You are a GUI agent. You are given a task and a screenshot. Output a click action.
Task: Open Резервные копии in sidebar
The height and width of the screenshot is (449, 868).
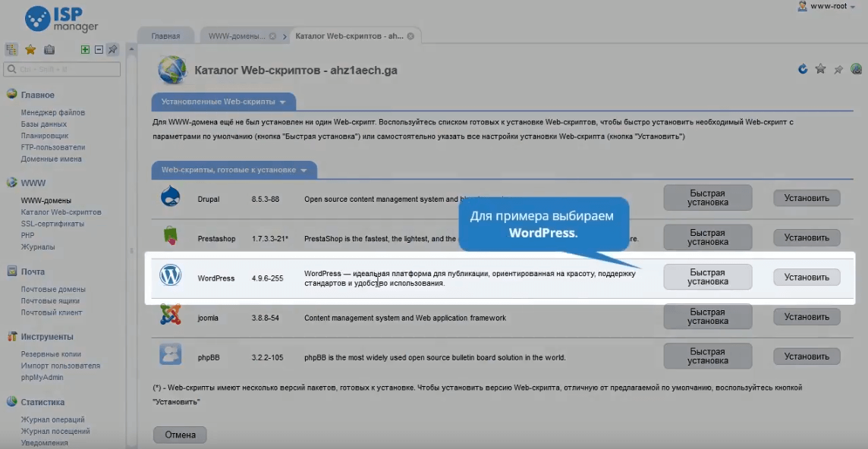pos(51,354)
